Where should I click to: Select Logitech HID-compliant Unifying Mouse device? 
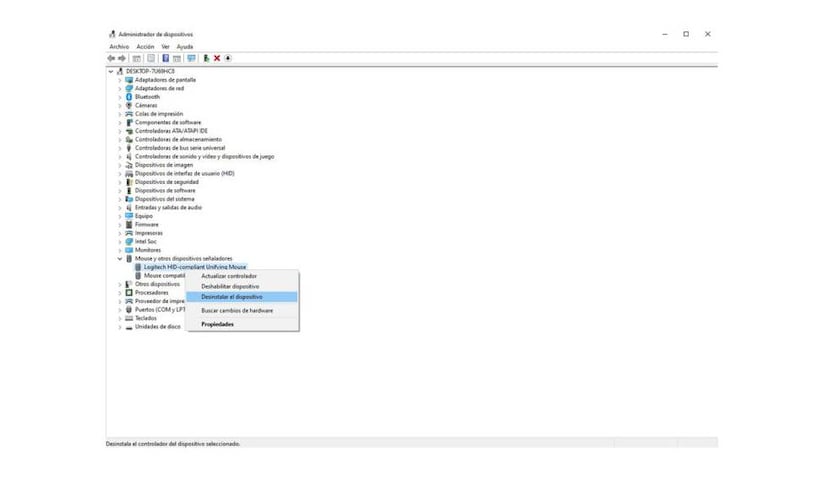pyautogui.click(x=194, y=267)
